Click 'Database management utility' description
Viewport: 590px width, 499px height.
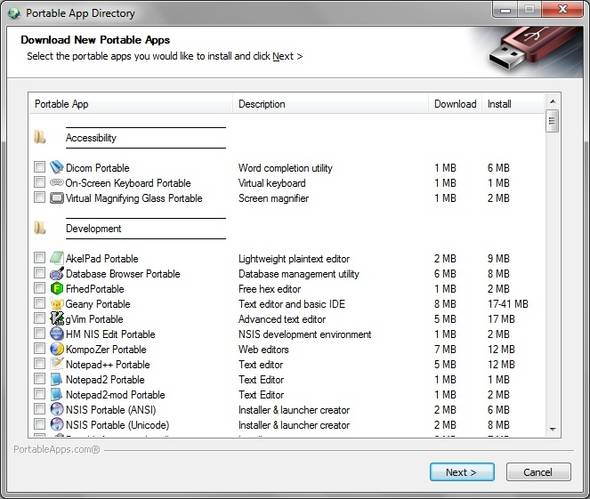299,274
